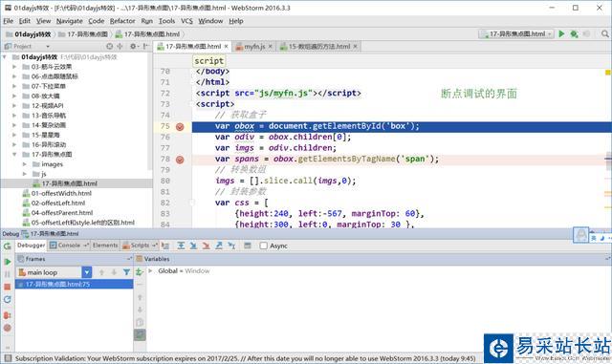Click the 'script' breadcrumb tag in the editor

[x=208, y=61]
